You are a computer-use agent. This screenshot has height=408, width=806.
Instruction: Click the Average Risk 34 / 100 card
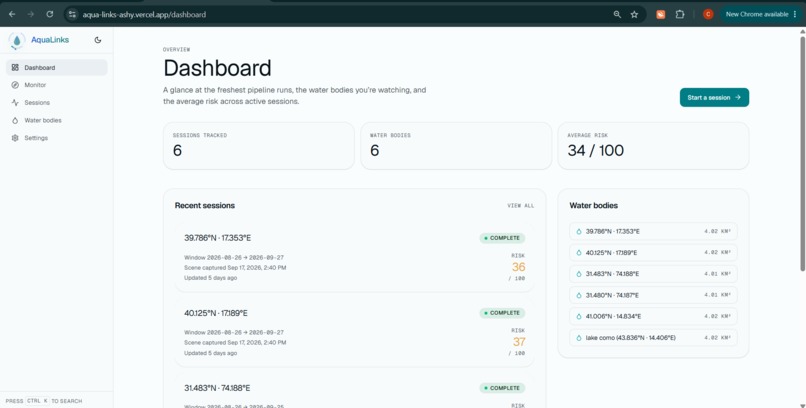point(653,145)
